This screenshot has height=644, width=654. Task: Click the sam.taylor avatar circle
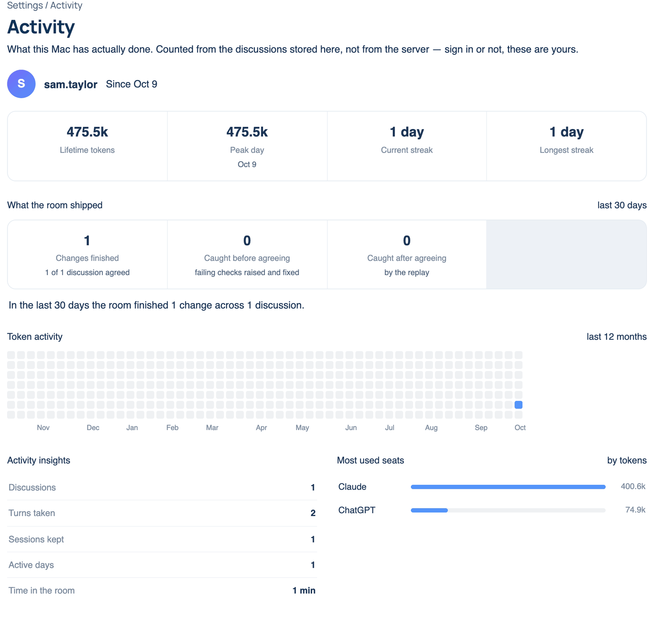21,84
